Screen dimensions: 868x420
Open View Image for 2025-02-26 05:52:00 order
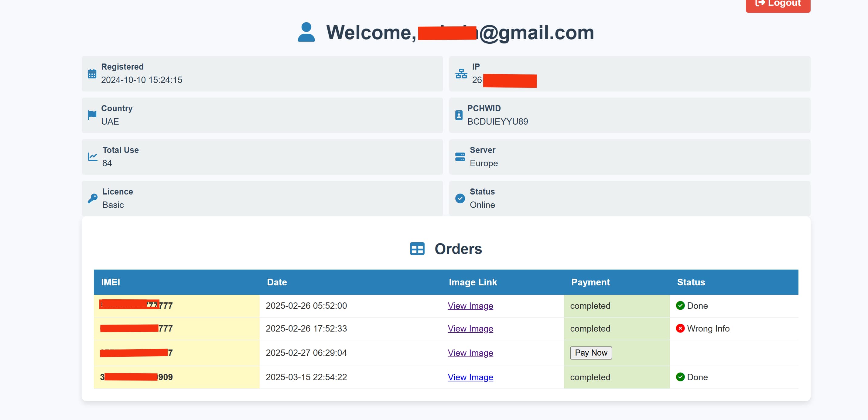click(x=470, y=306)
